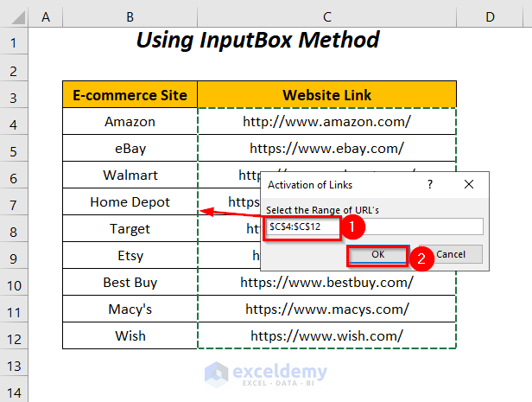Image resolution: width=532 pixels, height=402 pixels.
Task: Select the 'Etsy' cell
Action: [130, 255]
